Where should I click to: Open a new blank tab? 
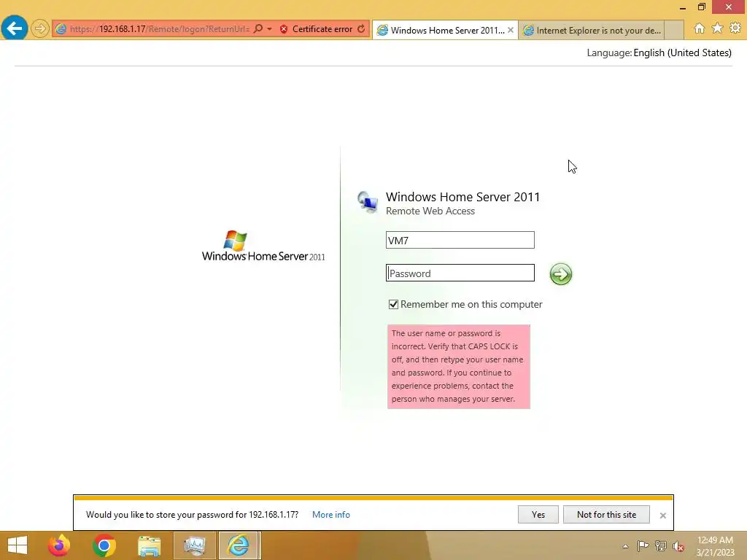click(x=674, y=30)
